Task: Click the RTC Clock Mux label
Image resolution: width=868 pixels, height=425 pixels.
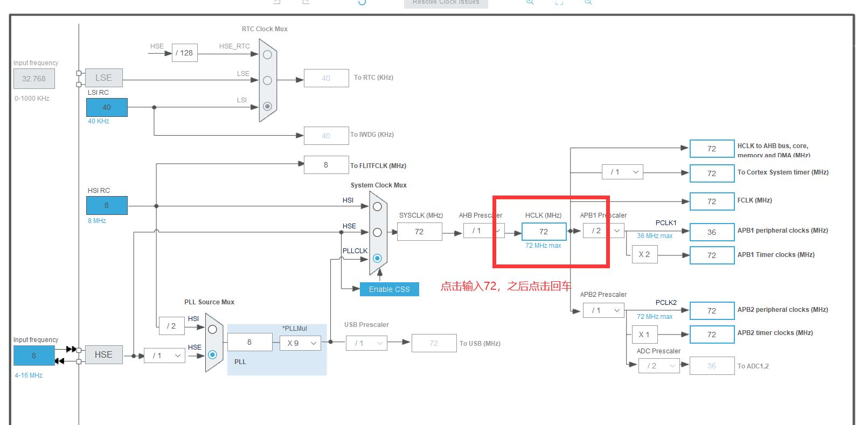Action: pyautogui.click(x=265, y=29)
